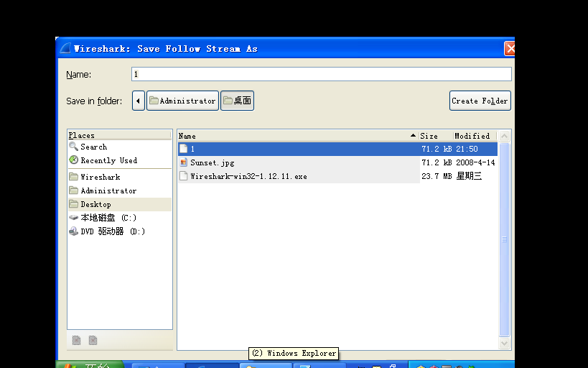Open the 开始 Start menu
Viewport: 588px width, 368px height.
click(x=90, y=365)
